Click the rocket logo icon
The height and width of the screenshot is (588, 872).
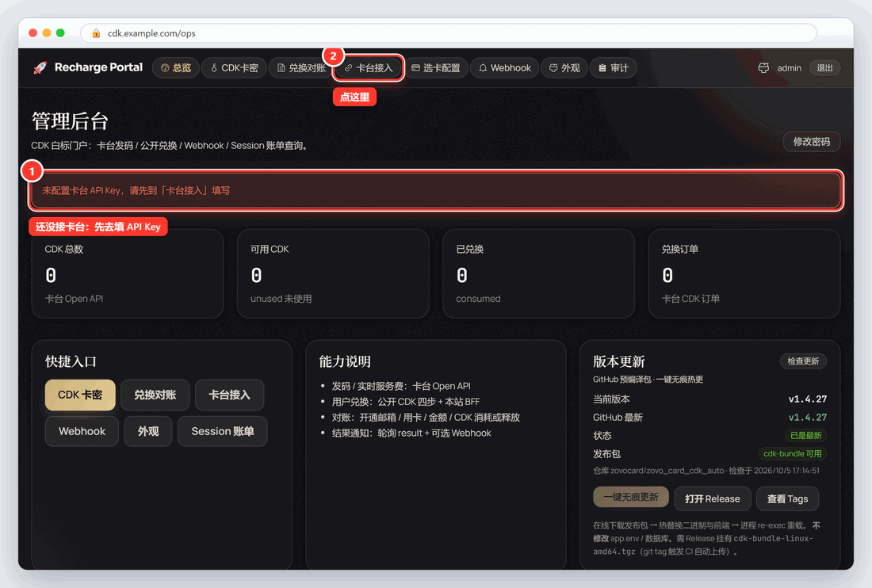point(40,68)
